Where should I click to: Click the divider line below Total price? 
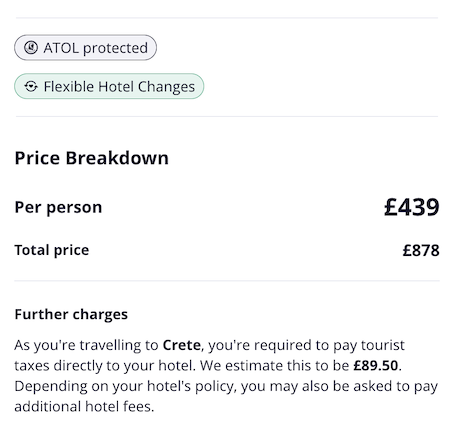227,281
